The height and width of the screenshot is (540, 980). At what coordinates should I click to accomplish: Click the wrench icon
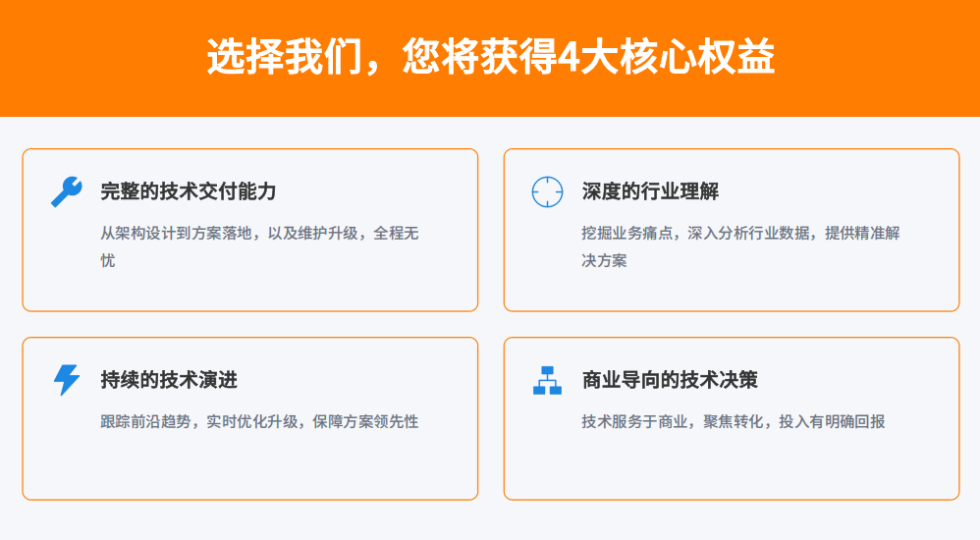(x=66, y=191)
